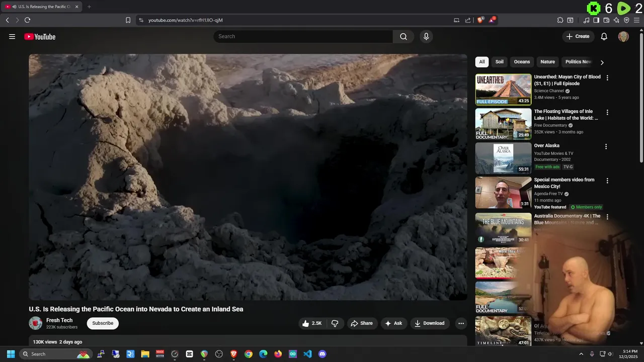Click the Science Channel name
This screenshot has width=644, height=362.
coord(549,91)
